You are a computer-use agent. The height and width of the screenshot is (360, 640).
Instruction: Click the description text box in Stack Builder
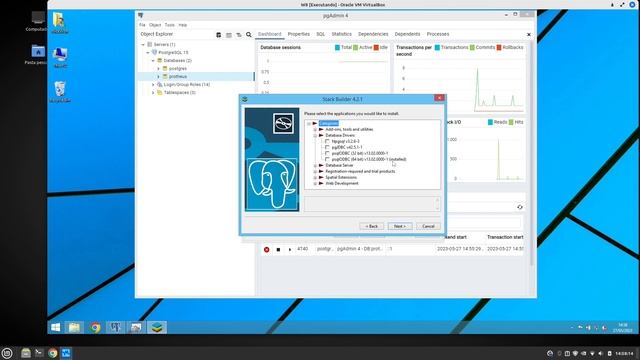point(372,204)
